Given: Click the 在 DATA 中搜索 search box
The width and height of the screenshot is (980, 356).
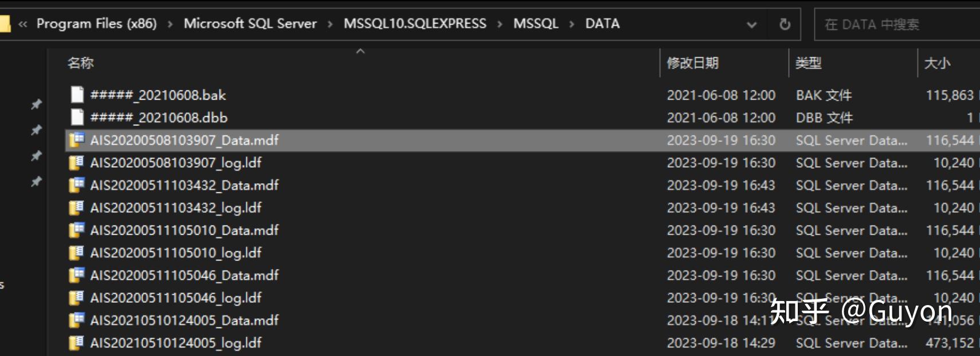Looking at the screenshot, I should point(894,25).
